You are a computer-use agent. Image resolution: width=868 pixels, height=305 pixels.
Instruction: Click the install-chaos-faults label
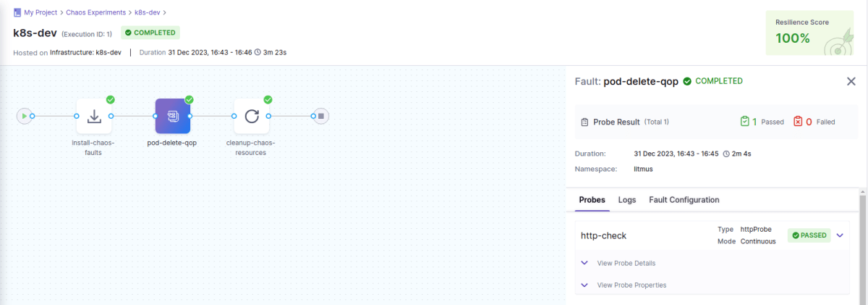click(94, 147)
